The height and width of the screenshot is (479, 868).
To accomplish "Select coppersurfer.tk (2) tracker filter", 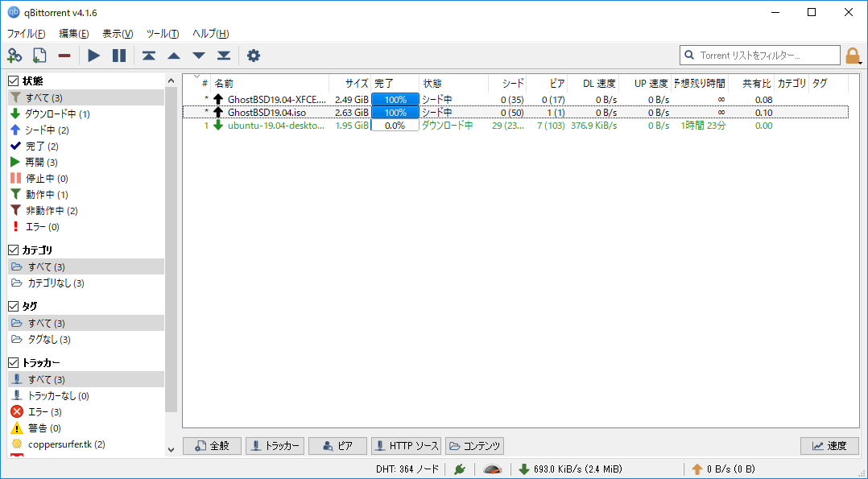I will point(86,444).
